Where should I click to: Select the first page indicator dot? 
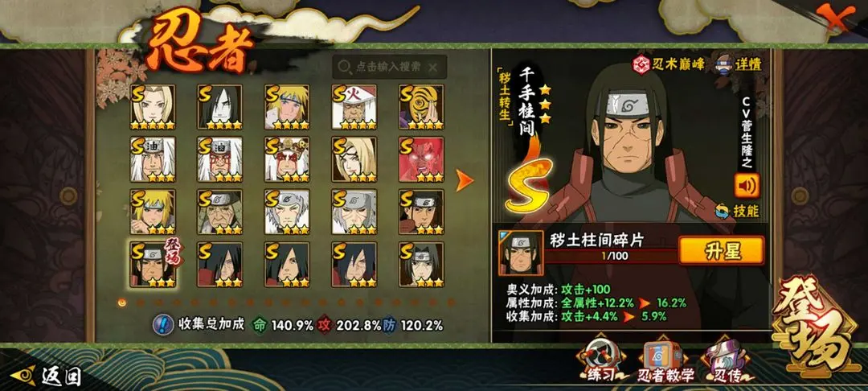pyautogui.click(x=122, y=303)
